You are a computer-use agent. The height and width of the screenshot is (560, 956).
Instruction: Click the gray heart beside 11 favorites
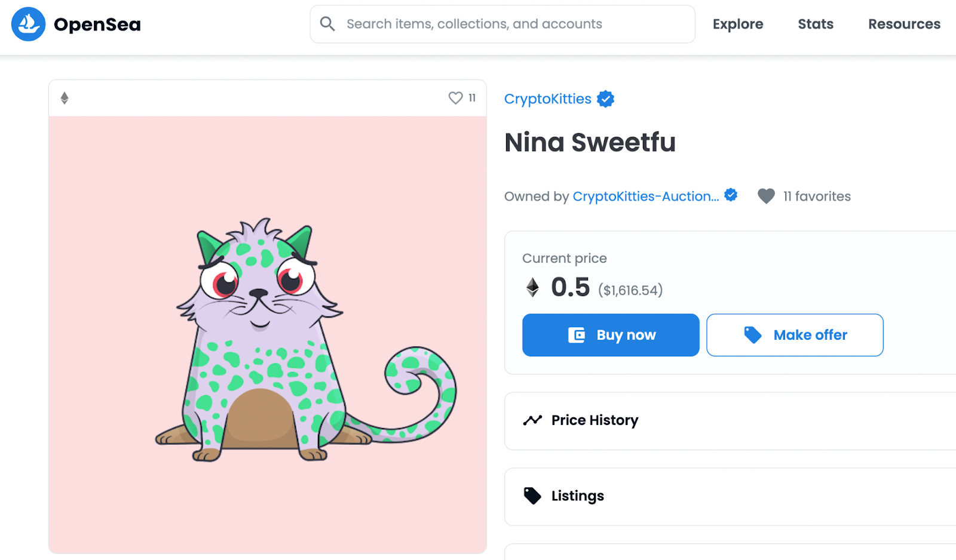(766, 196)
